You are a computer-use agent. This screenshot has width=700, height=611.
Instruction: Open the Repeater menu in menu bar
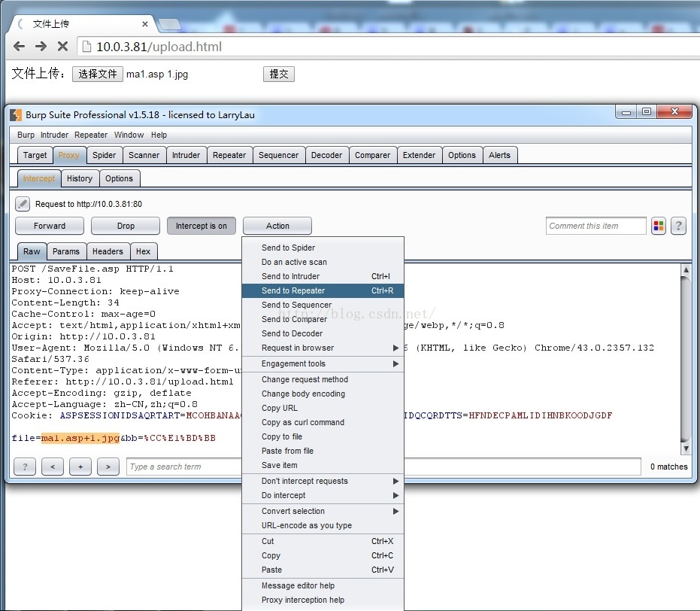(91, 135)
